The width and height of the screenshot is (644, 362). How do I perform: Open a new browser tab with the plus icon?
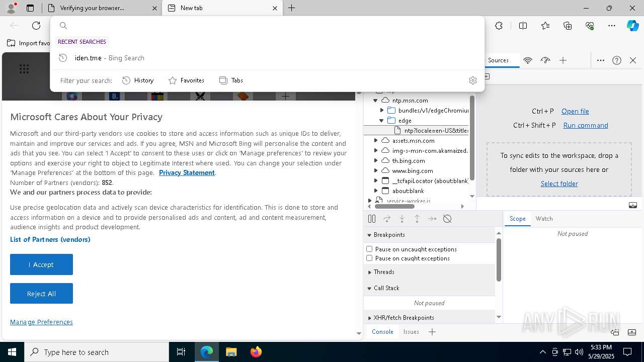point(291,8)
